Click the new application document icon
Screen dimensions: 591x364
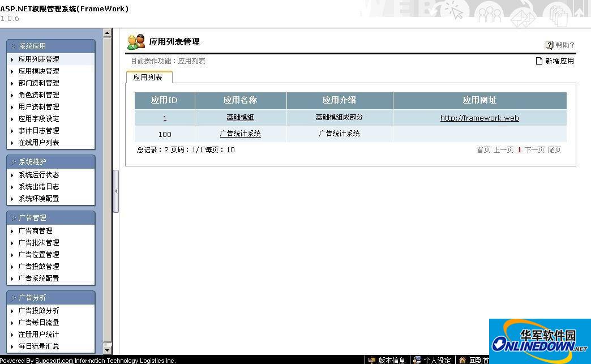539,61
